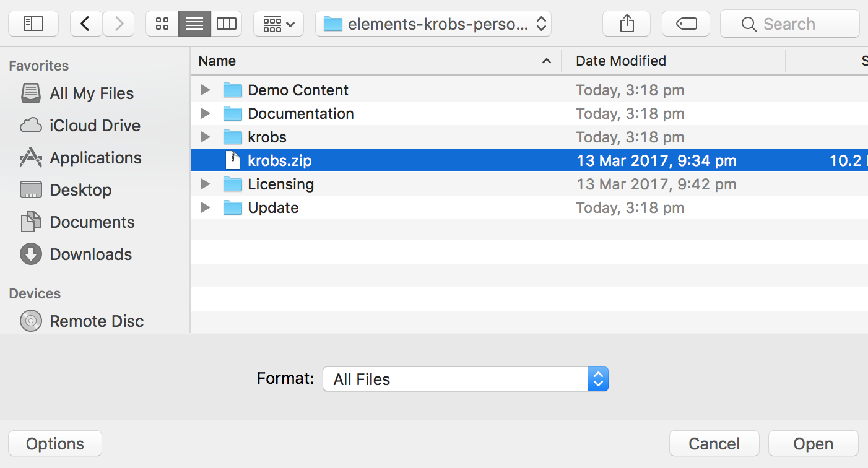Expand the Licensing folder
The width and height of the screenshot is (868, 468).
coord(205,184)
